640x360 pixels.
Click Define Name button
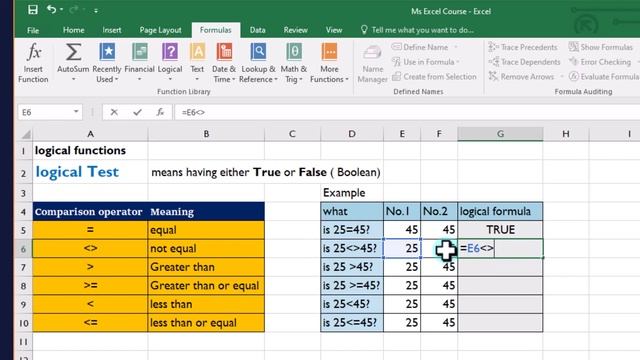coord(420,47)
